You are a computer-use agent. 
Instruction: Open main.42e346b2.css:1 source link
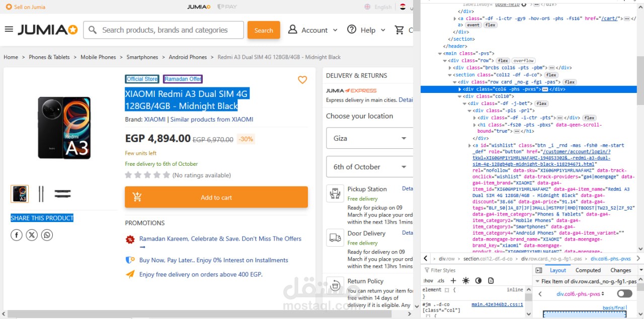pyautogui.click(x=497, y=304)
